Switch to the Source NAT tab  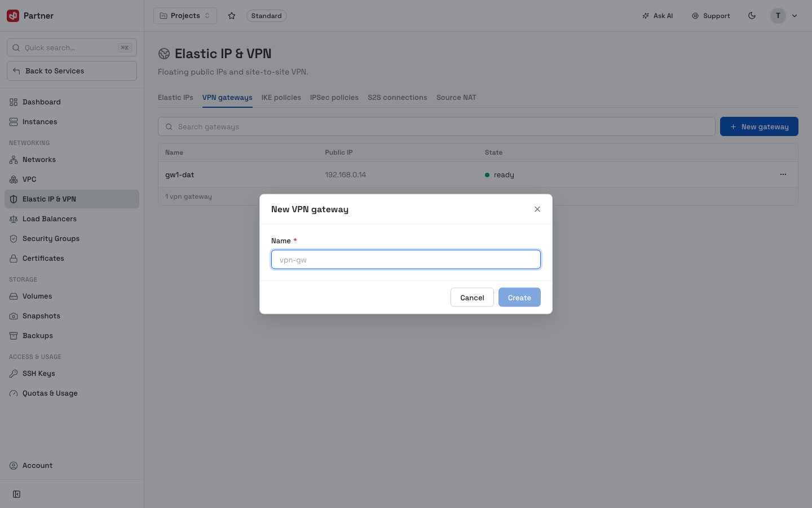[x=456, y=98]
